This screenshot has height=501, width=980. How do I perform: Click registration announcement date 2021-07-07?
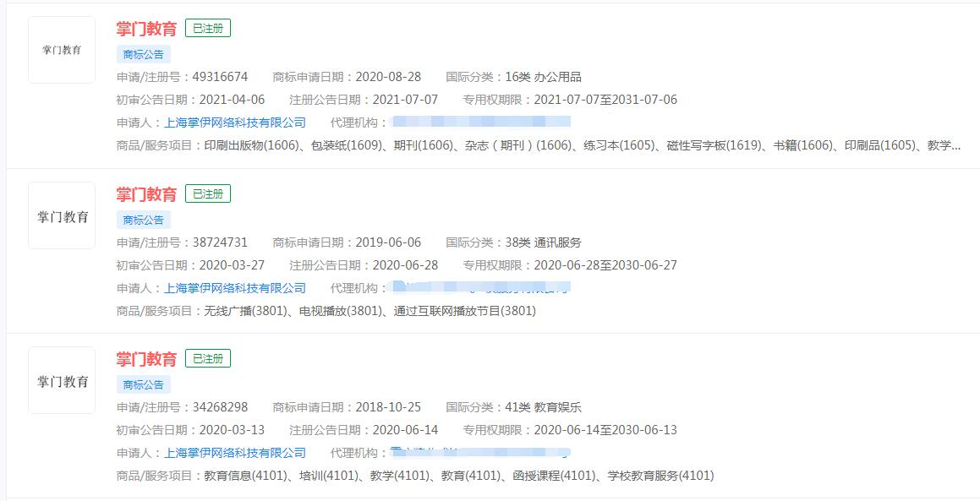[x=406, y=100]
